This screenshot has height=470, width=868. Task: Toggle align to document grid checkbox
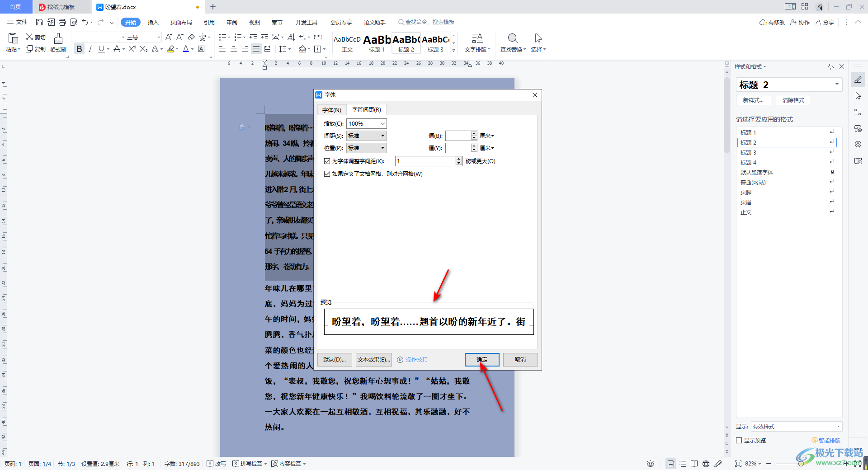327,174
